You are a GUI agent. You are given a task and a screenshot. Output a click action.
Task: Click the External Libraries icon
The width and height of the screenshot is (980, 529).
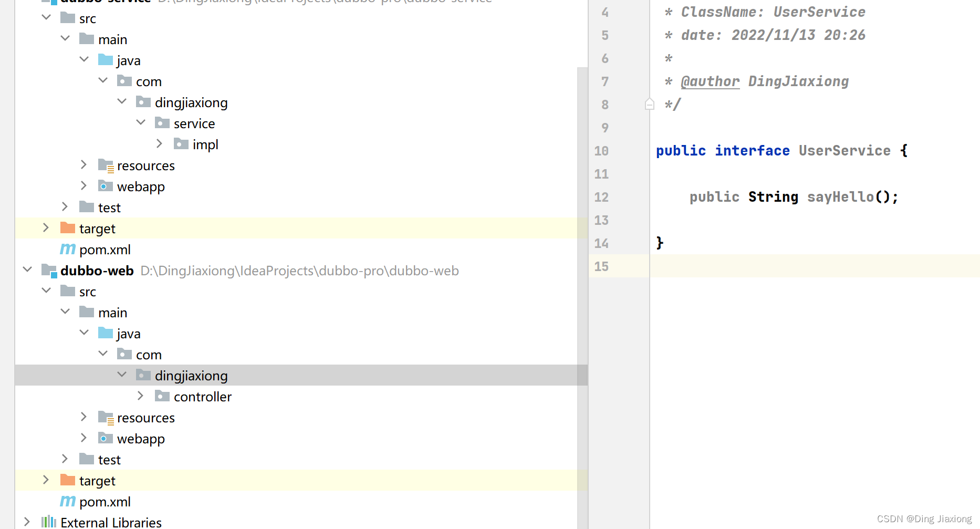pyautogui.click(x=49, y=522)
